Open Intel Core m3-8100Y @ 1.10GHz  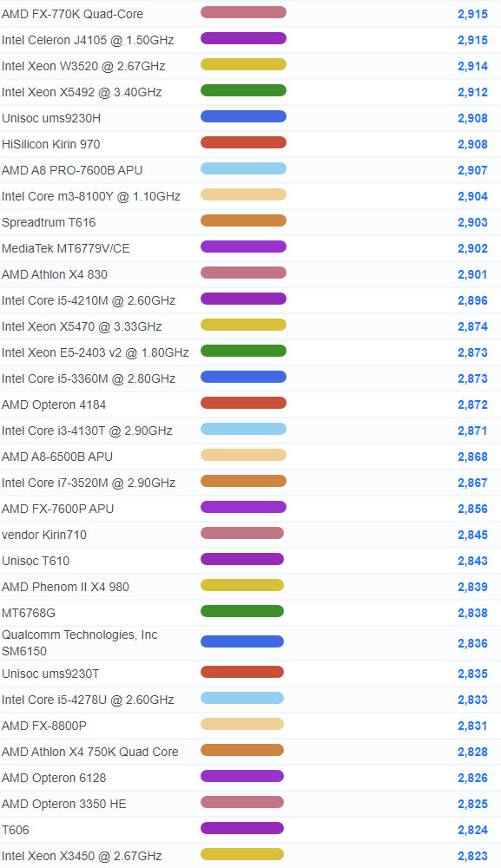pos(91,196)
